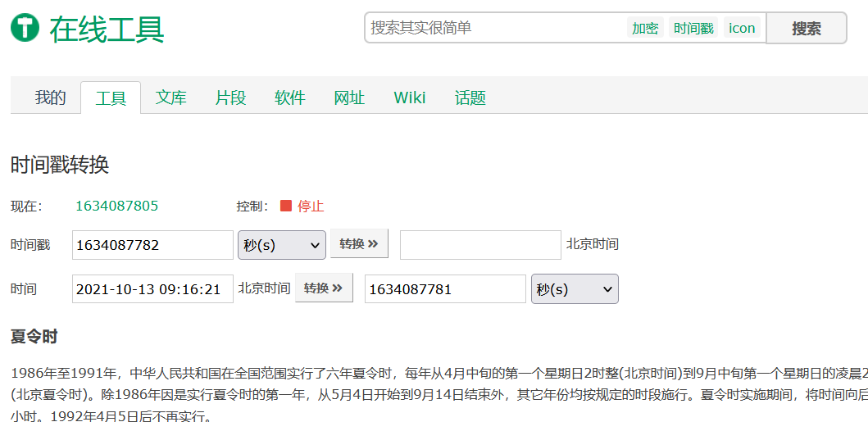Viewport: 868px width, 422px height.
Task: Switch to the 片段 tab
Action: (231, 98)
